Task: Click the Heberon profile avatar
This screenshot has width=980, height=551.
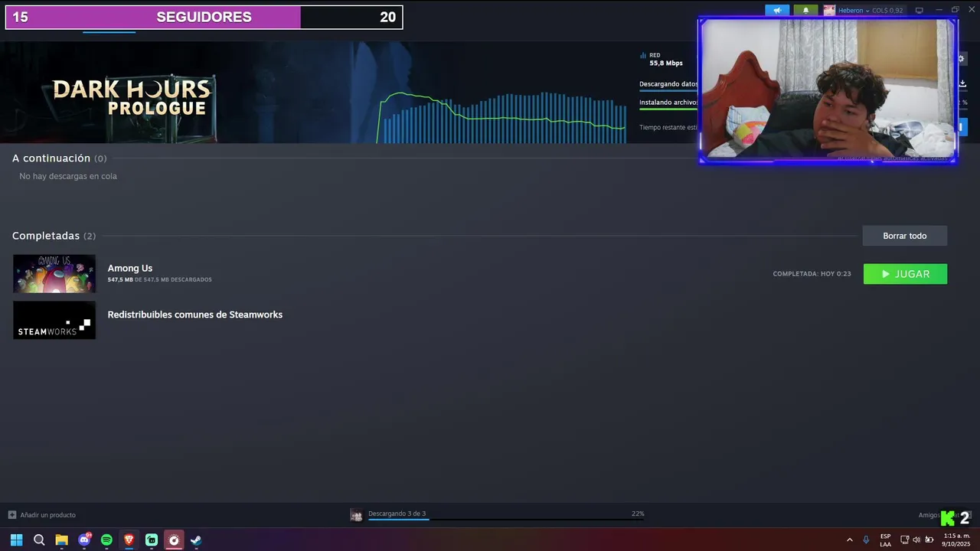Action: [x=829, y=11]
